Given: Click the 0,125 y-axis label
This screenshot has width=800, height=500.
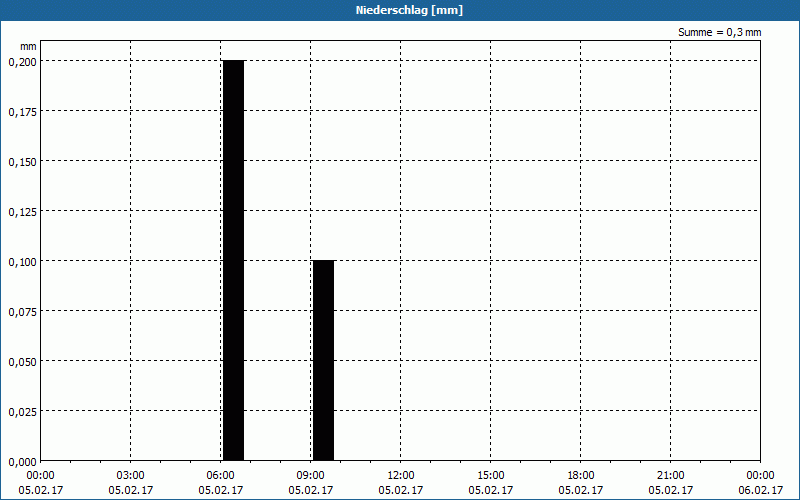Looking at the screenshot, I should coord(22,212).
